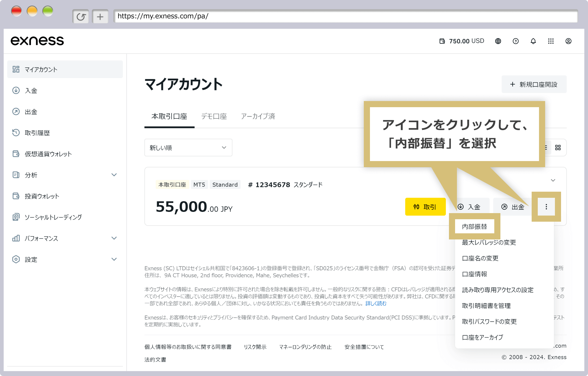Open 投資ウォレット investment wallet
This screenshot has height=376, width=588.
pyautogui.click(x=65, y=196)
